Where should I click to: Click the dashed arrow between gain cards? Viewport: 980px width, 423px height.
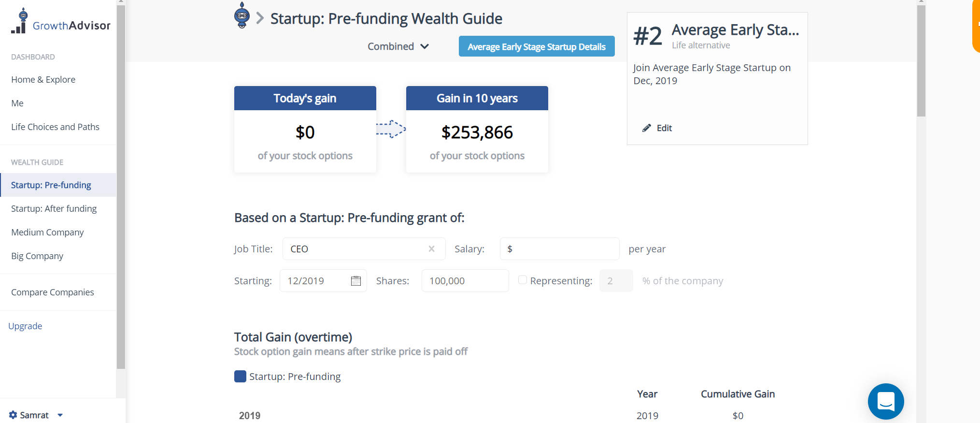391,129
